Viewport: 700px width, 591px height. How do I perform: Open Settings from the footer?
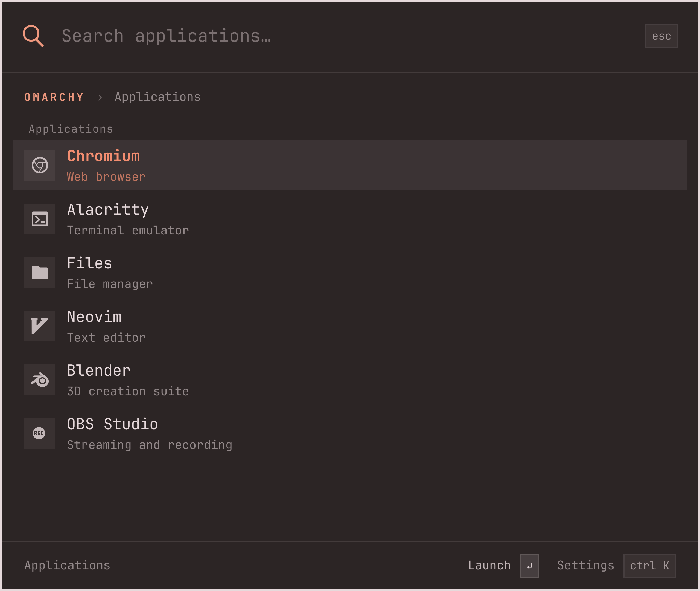point(586,566)
